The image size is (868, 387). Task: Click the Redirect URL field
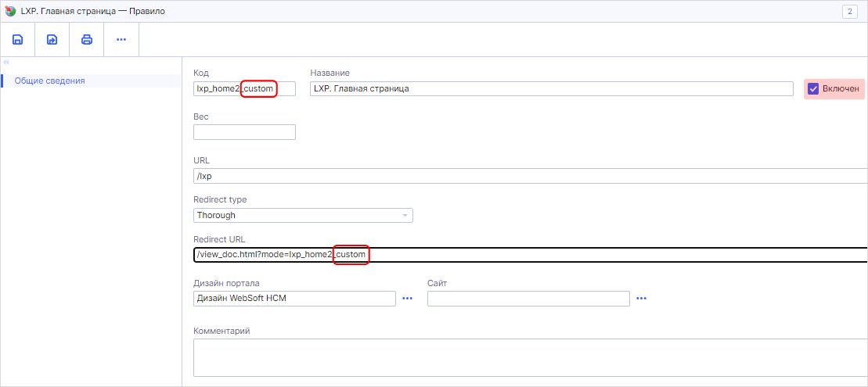[531, 254]
